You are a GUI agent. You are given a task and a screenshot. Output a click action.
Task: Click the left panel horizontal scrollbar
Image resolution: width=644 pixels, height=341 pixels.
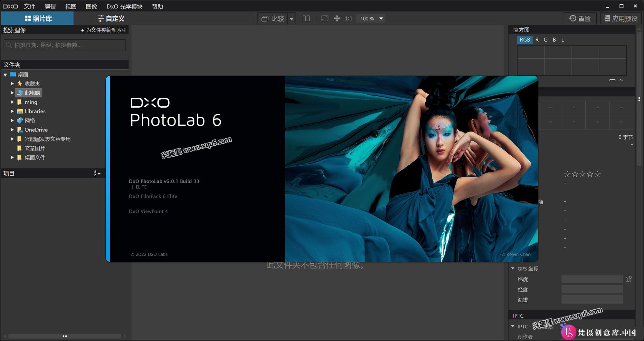pyautogui.click(x=65, y=336)
